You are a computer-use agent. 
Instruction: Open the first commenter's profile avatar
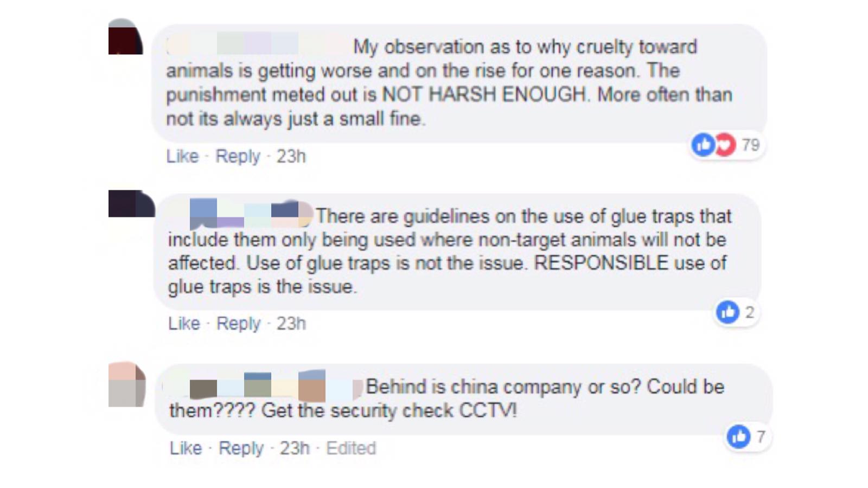pos(125,38)
